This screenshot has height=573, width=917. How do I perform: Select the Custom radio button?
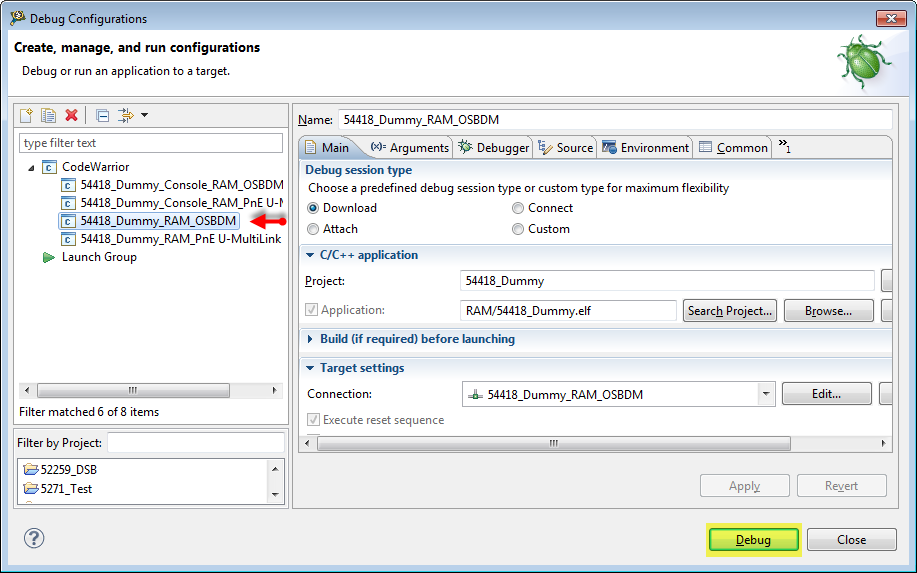point(518,229)
